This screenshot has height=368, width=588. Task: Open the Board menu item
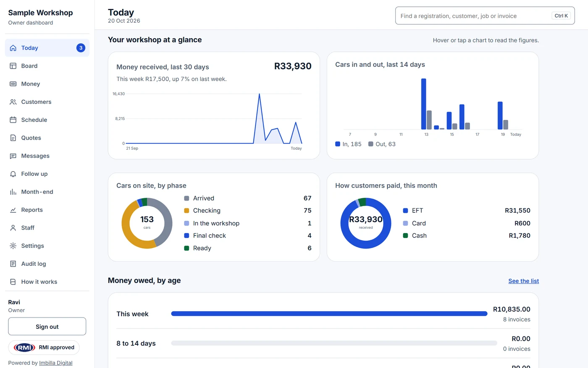coord(47,66)
